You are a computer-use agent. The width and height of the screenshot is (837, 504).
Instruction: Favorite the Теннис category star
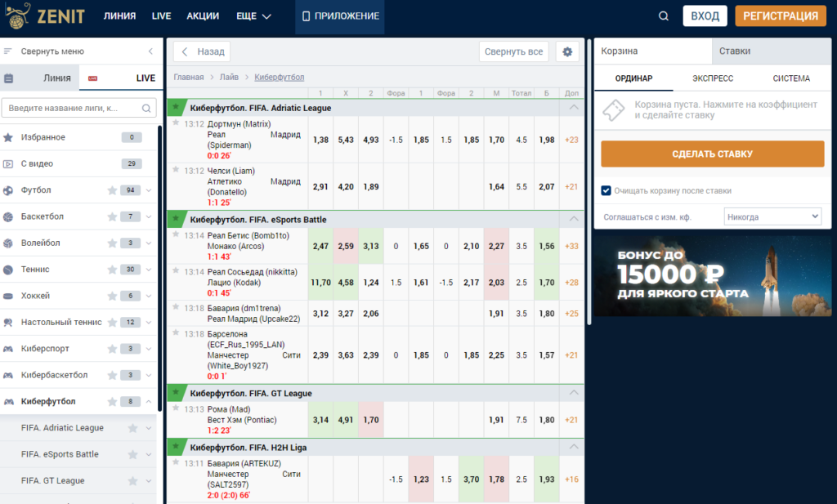click(112, 270)
